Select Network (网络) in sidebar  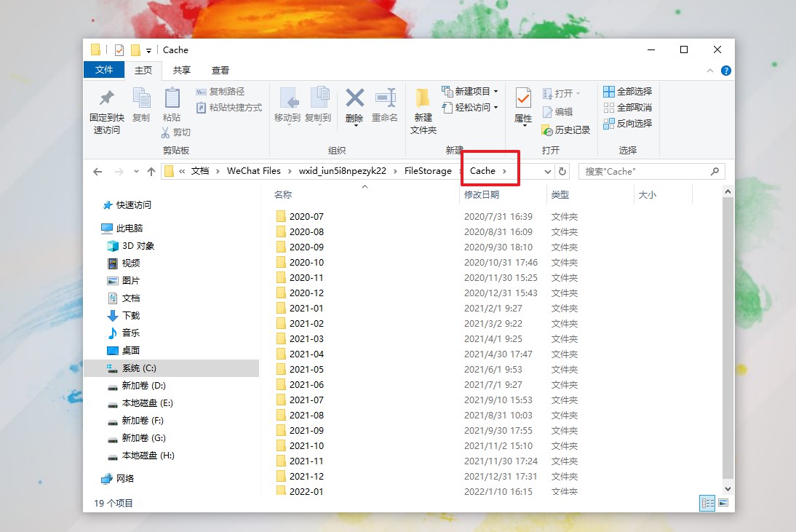pos(118,479)
